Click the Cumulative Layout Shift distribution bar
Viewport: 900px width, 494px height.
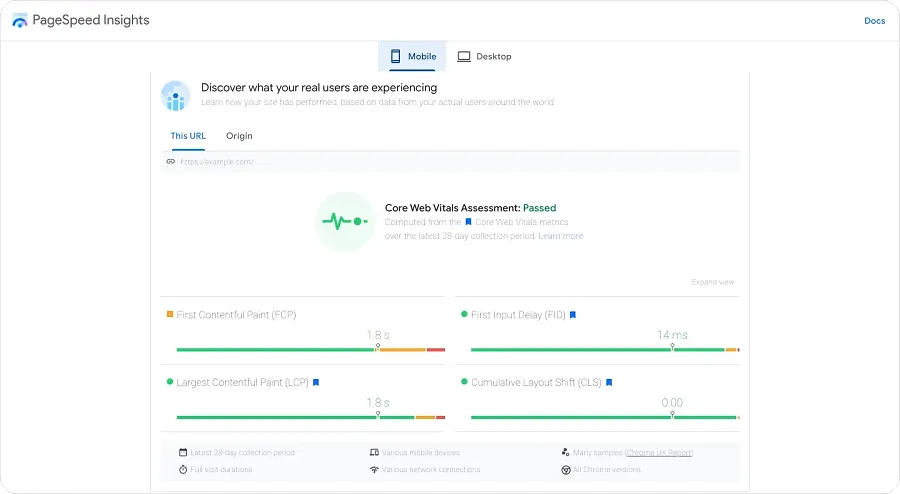point(605,417)
